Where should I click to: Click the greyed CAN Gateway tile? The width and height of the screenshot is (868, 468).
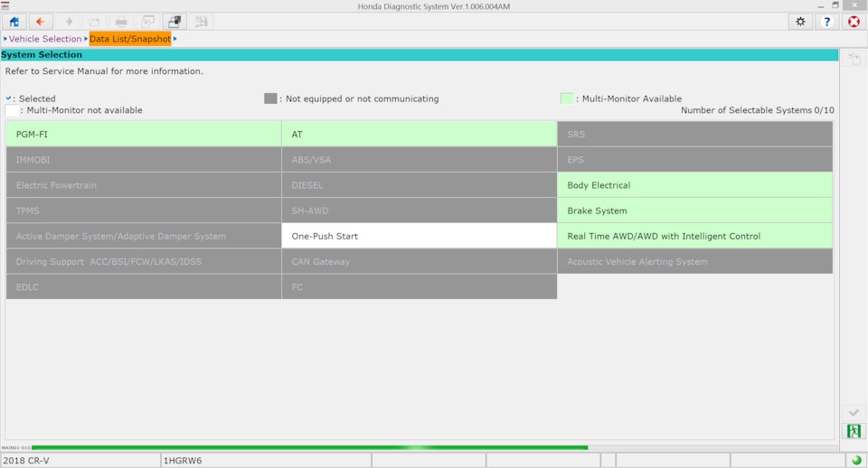click(419, 262)
